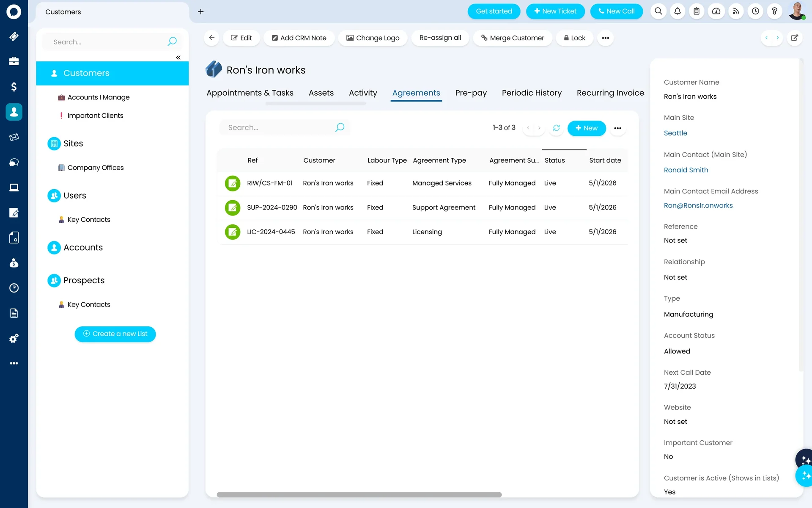
Task: Open the mail envelope icon in sidebar
Action: [x=14, y=137]
